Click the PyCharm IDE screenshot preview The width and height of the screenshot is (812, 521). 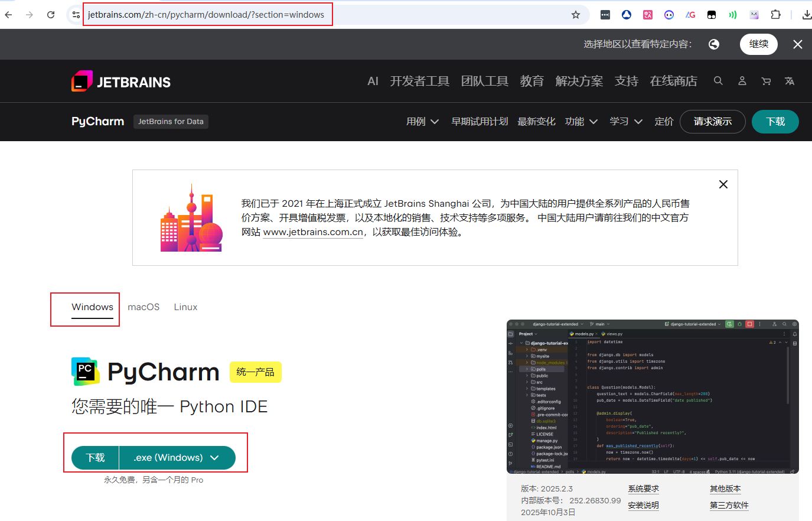coord(653,397)
